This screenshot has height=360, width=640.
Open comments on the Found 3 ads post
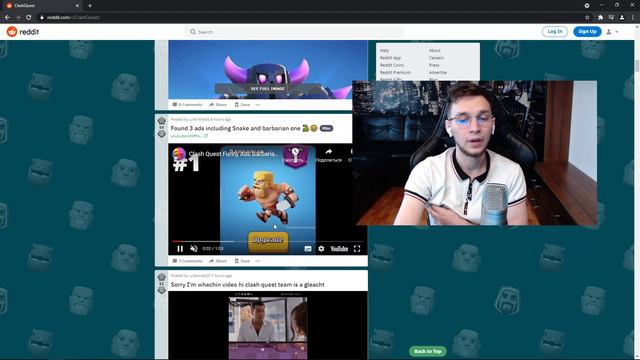[187, 261]
